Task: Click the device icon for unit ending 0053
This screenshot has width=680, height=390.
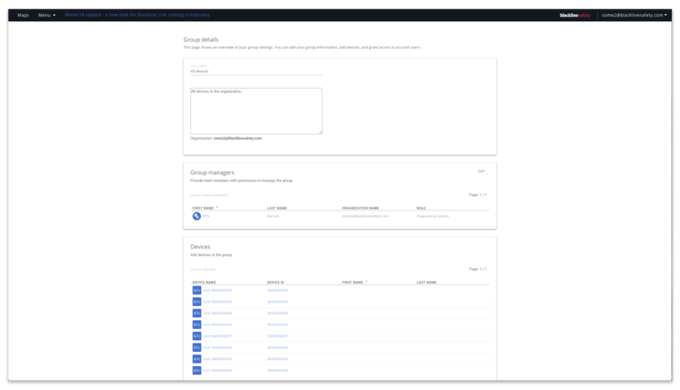Action: click(x=197, y=290)
